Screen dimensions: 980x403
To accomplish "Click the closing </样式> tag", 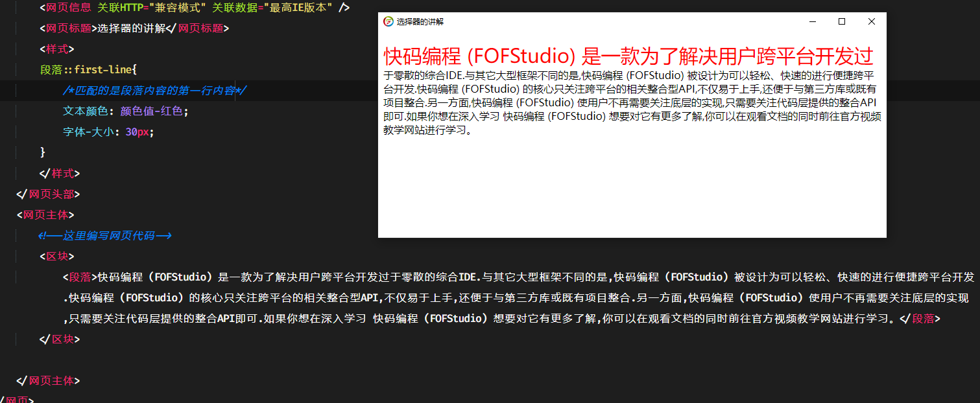I will pyautogui.click(x=60, y=174).
